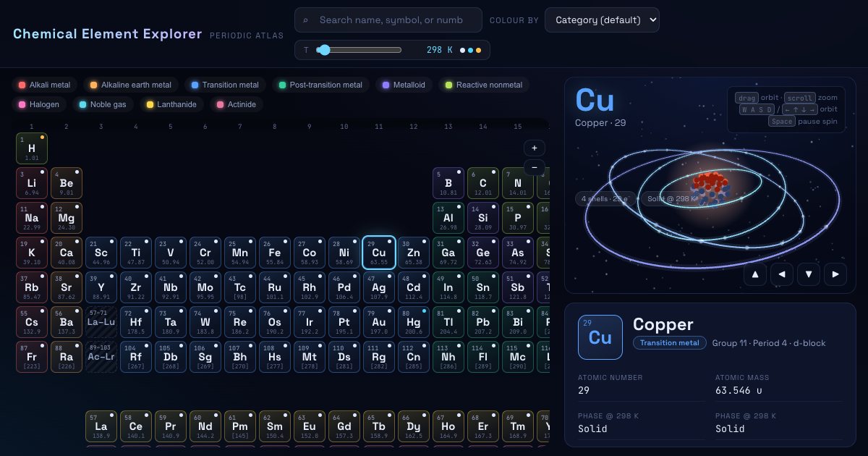Select Titanium (Ti) element tile
The height and width of the screenshot is (456, 868).
tap(136, 253)
